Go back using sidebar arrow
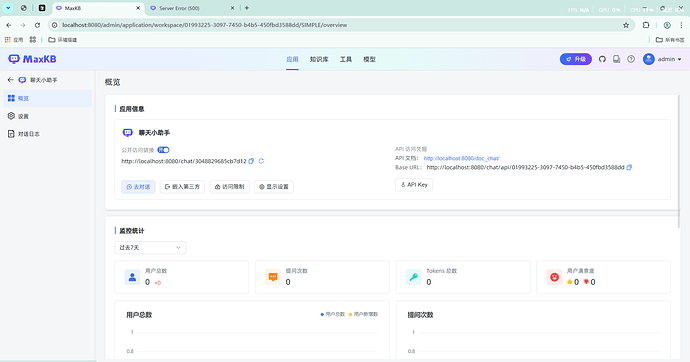This screenshot has width=690, height=362. pyautogui.click(x=11, y=80)
